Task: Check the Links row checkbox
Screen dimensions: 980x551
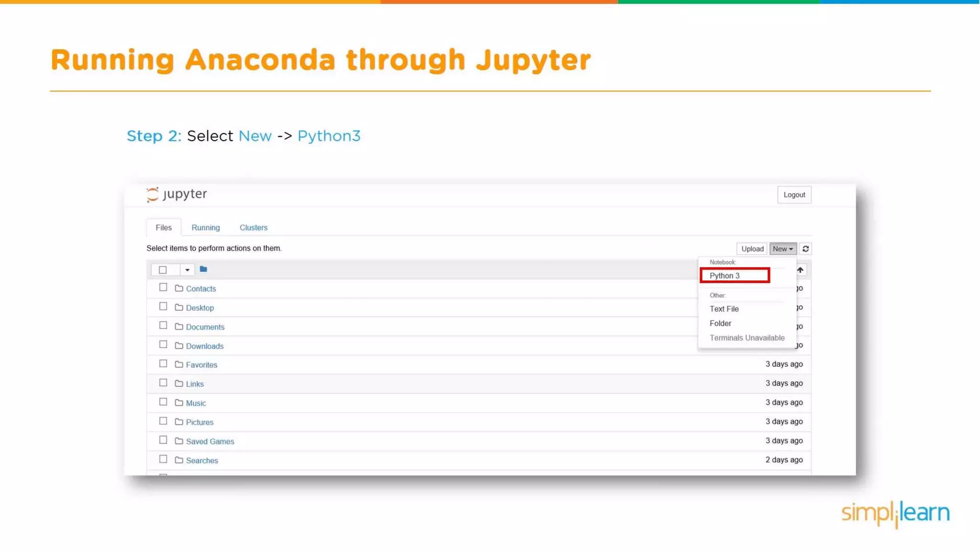Action: point(163,383)
